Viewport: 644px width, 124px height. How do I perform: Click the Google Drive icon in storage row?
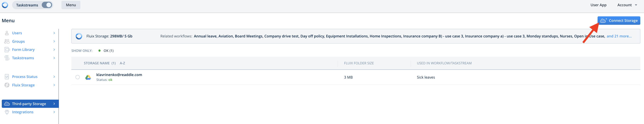pyautogui.click(x=88, y=77)
